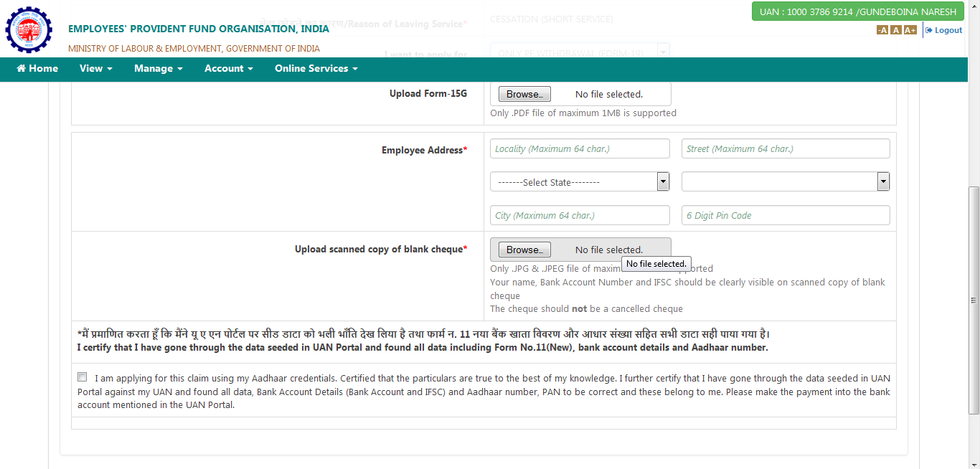Go to Home in navigation bar
The image size is (980, 469).
pos(37,69)
